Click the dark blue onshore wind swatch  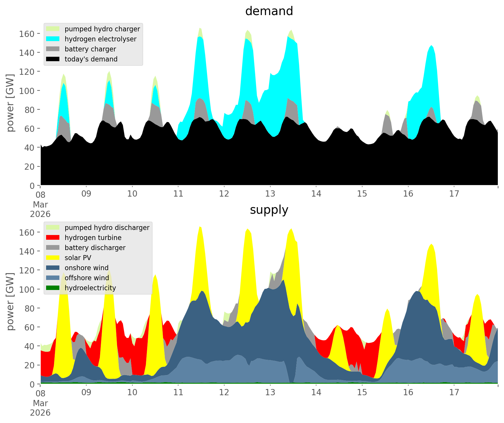53,268
